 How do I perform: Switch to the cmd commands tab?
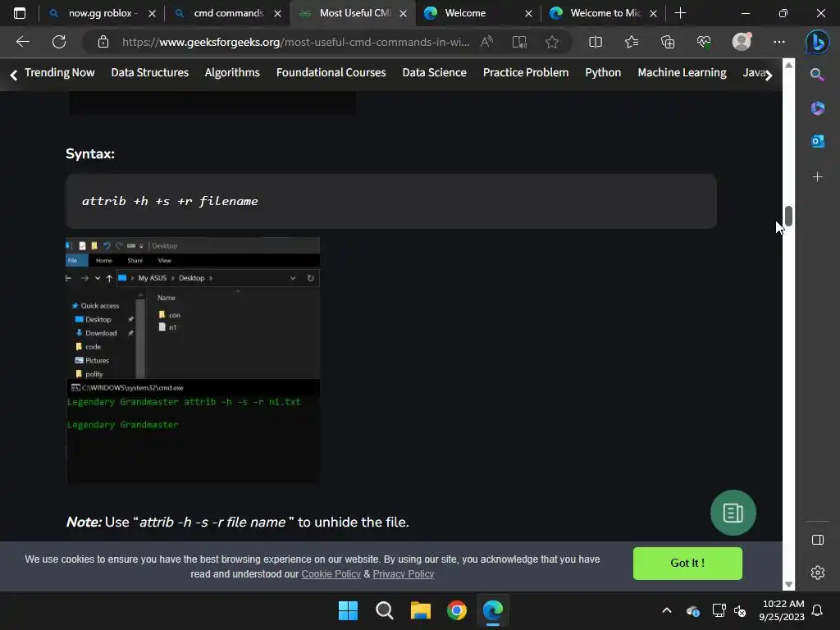[x=228, y=13]
